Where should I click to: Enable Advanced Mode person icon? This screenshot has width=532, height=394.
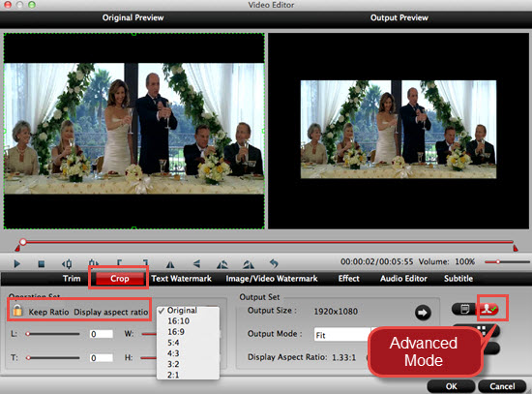pos(489,309)
